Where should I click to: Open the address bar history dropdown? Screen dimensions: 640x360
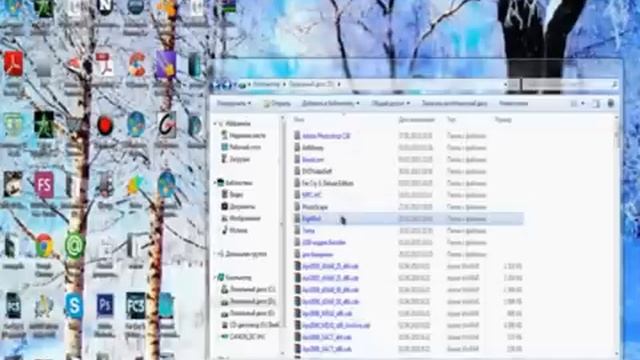click(x=505, y=84)
